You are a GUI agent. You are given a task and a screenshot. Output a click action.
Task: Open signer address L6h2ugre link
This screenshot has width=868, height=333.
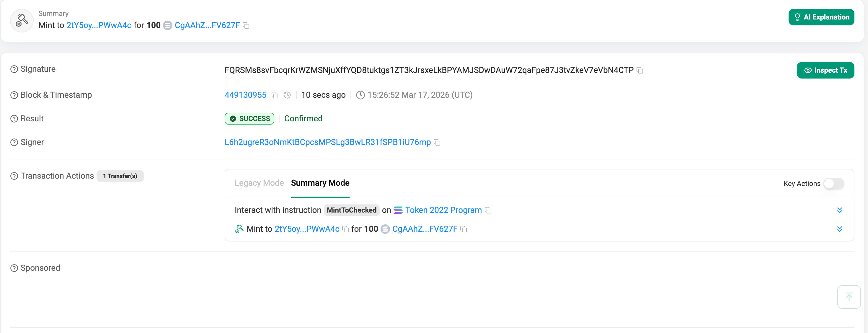click(x=327, y=143)
